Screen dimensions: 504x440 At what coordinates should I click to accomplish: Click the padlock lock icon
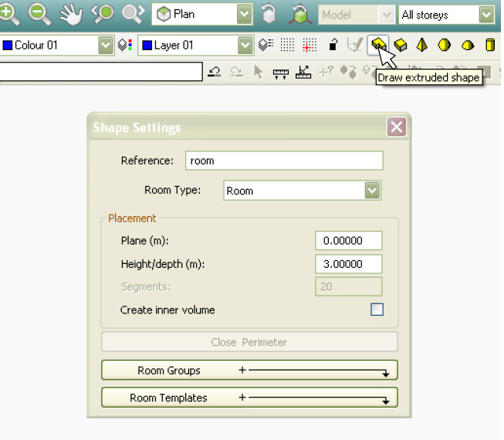pyautogui.click(x=333, y=45)
